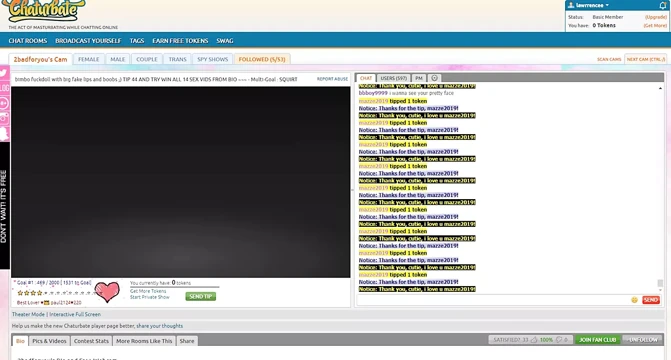Open EARN FREE TOKENS
671x360 pixels.
180,41
